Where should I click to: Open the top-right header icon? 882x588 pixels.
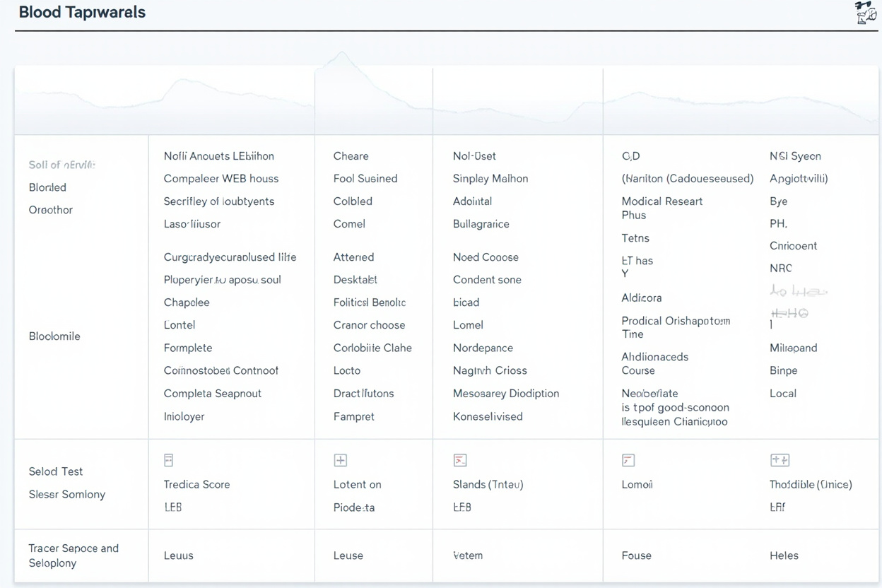866,13
